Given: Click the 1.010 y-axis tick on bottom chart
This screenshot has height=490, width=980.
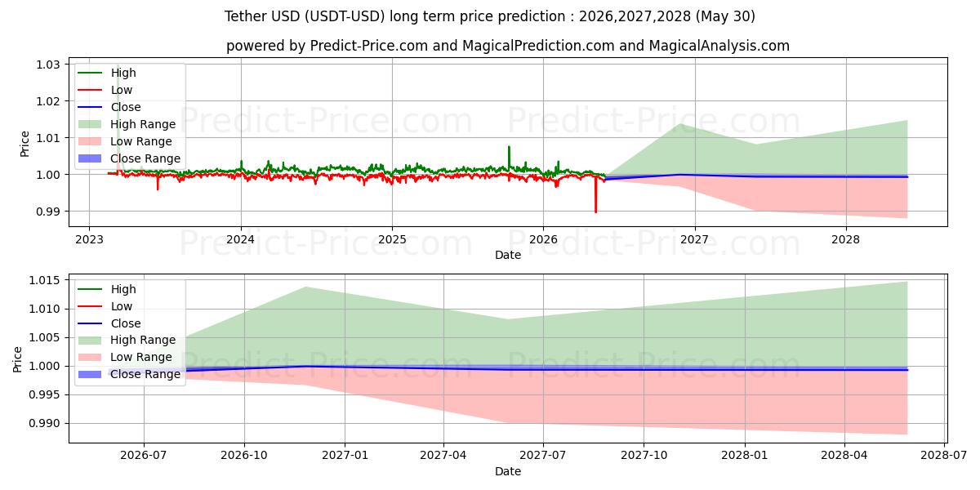Looking at the screenshot, I should (46, 309).
